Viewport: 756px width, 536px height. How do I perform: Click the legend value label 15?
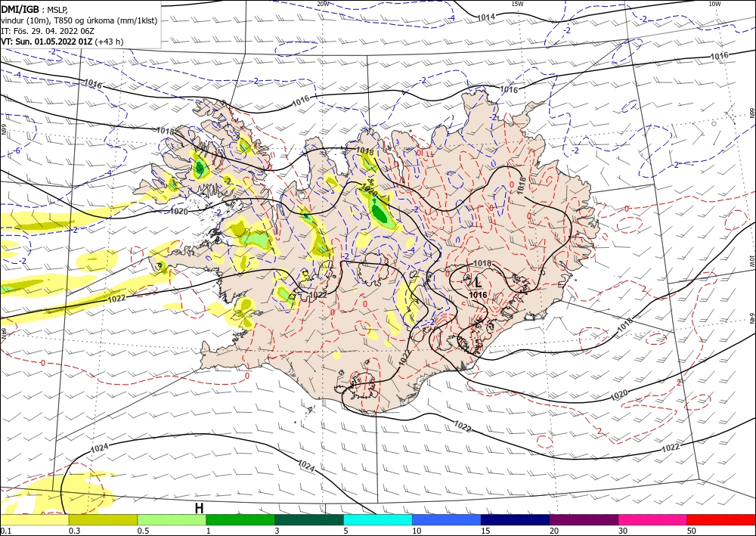pos(485,531)
